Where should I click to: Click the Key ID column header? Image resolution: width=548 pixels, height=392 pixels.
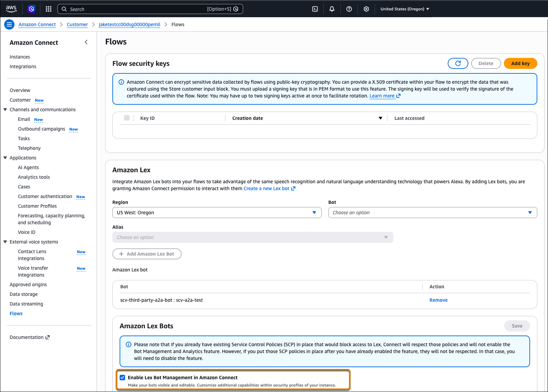[148, 118]
